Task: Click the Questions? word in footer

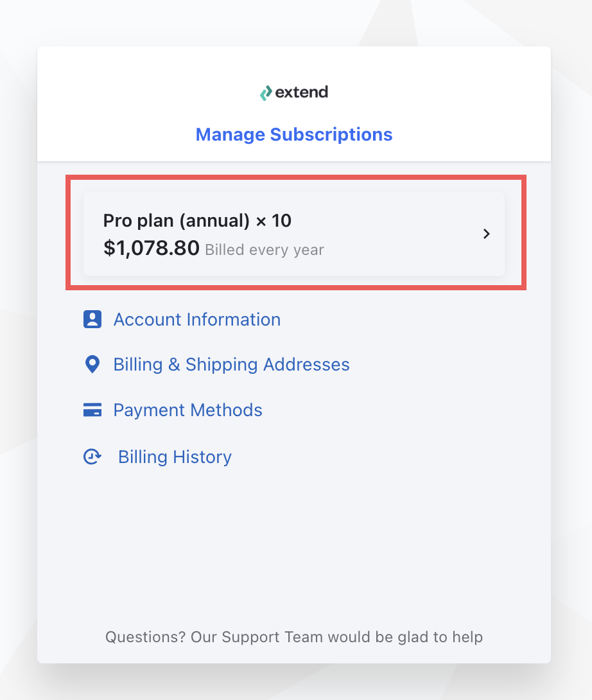Action: tap(145, 637)
